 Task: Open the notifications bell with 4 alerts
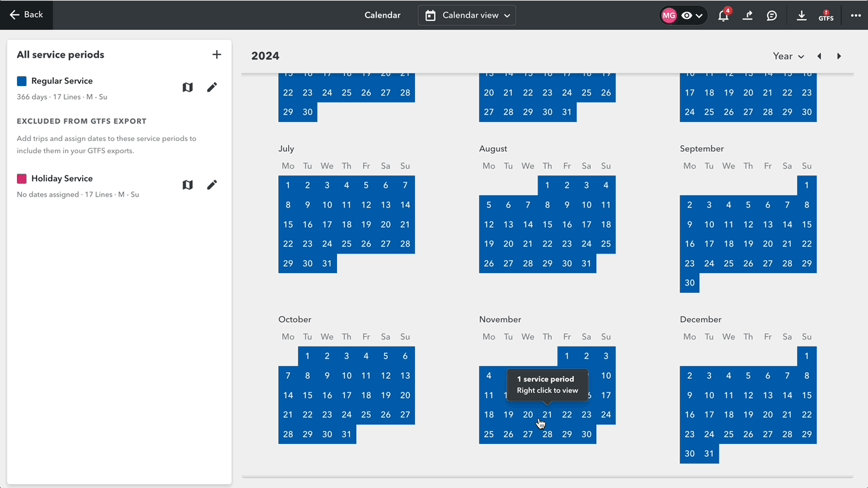coord(723,15)
